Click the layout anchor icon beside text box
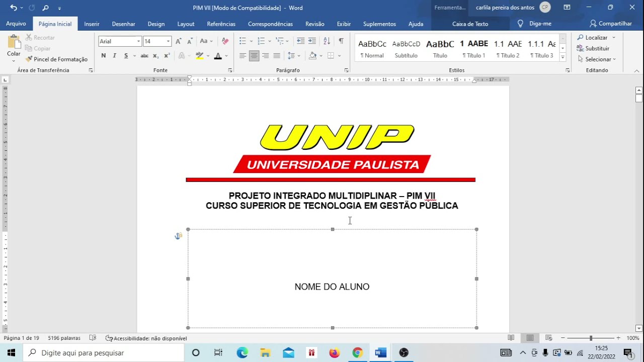644x362 pixels. [178, 236]
